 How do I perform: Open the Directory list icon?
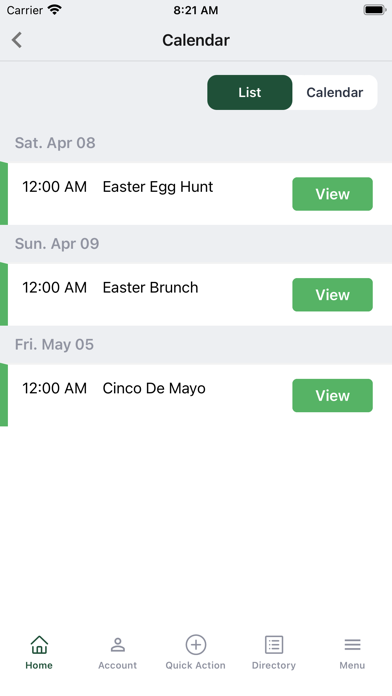tap(274, 645)
